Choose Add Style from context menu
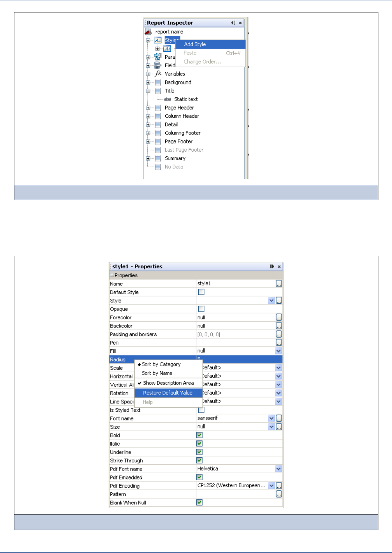This screenshot has height=553, width=392. 210,44
